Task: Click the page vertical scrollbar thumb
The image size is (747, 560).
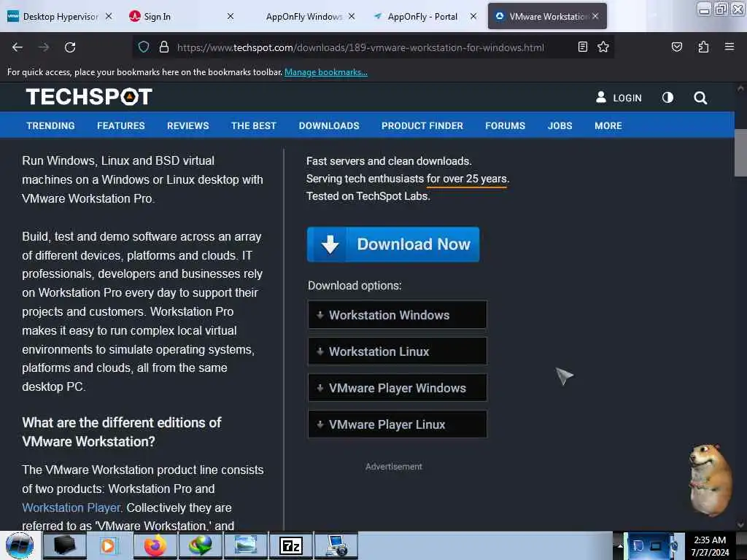Action: pyautogui.click(x=740, y=152)
